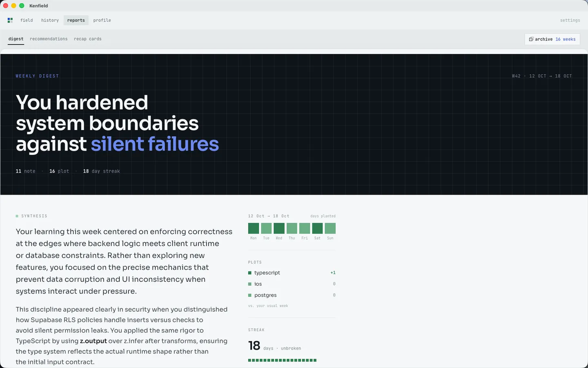Click the Thu day-planted square
This screenshot has width=588, height=368.
click(292, 228)
